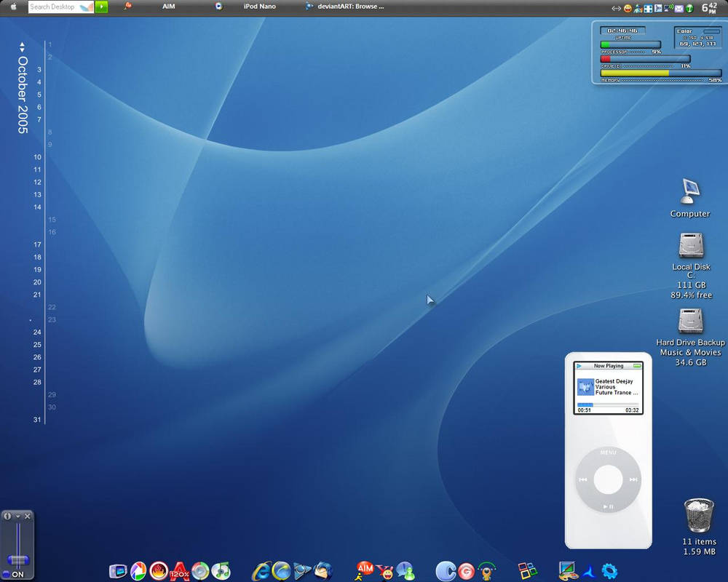Select day 31 in the calendar

click(37, 420)
